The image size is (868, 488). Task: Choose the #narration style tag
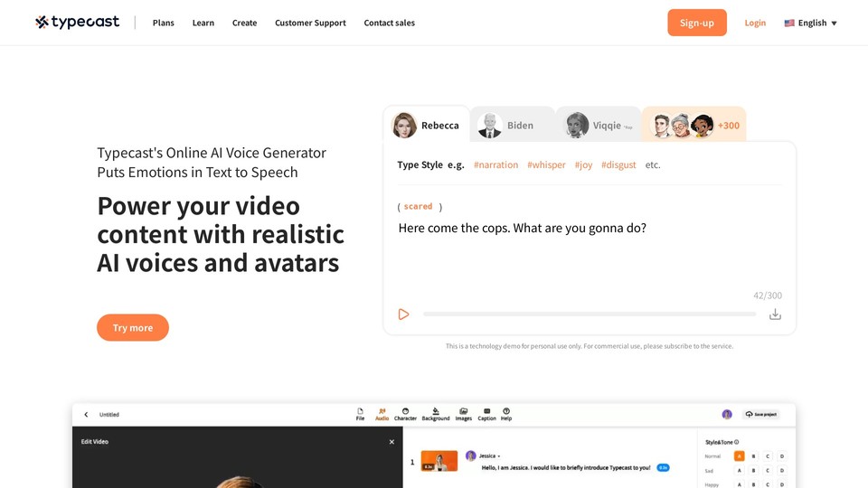pos(496,164)
